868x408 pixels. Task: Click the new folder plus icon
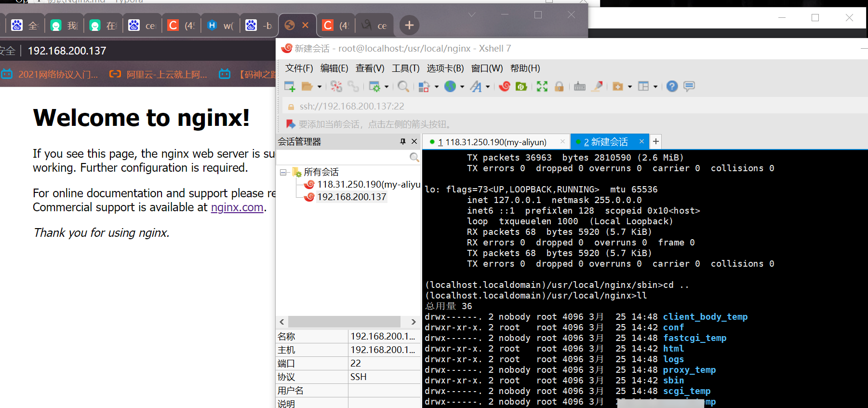click(618, 86)
